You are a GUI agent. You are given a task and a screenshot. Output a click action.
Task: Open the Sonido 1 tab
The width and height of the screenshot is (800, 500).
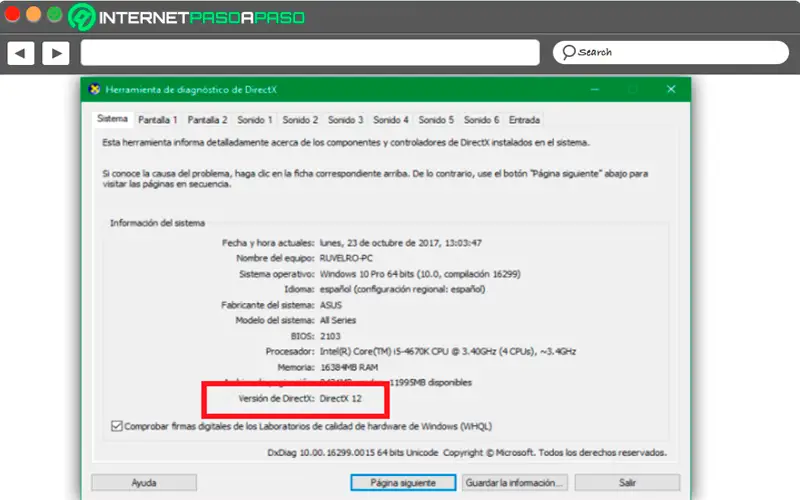(x=255, y=120)
